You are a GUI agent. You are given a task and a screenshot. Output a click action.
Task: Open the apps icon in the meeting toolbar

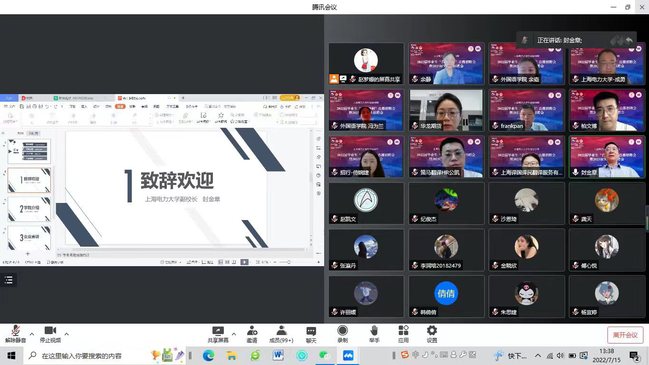(x=403, y=334)
